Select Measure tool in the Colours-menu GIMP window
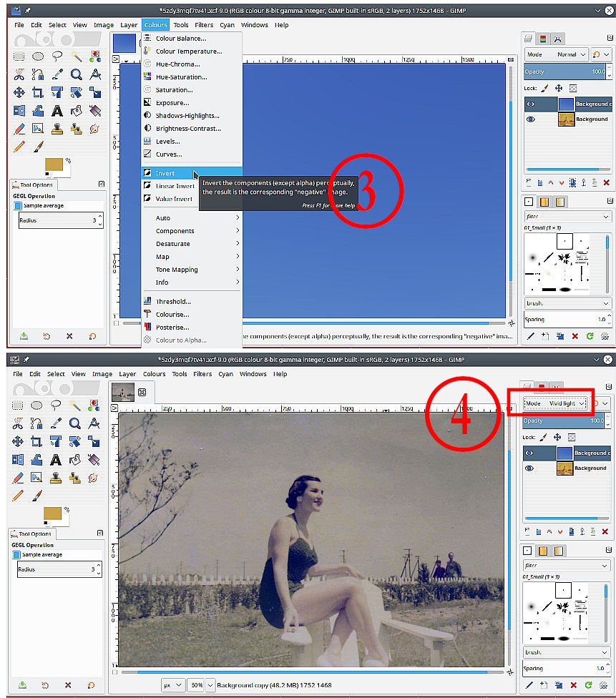 click(x=95, y=74)
